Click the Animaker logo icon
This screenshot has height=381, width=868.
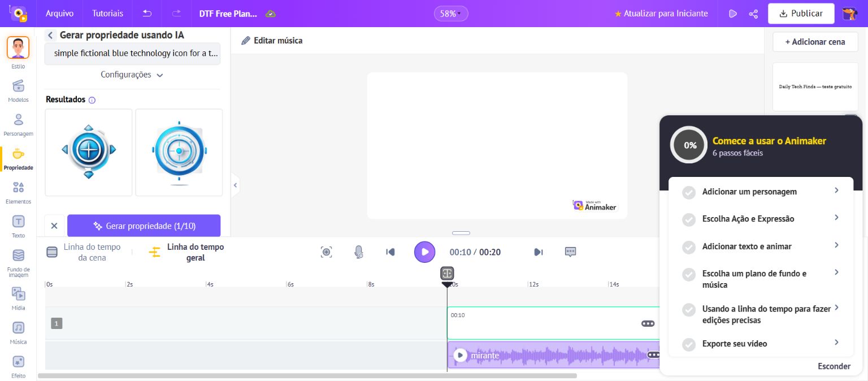click(x=18, y=14)
